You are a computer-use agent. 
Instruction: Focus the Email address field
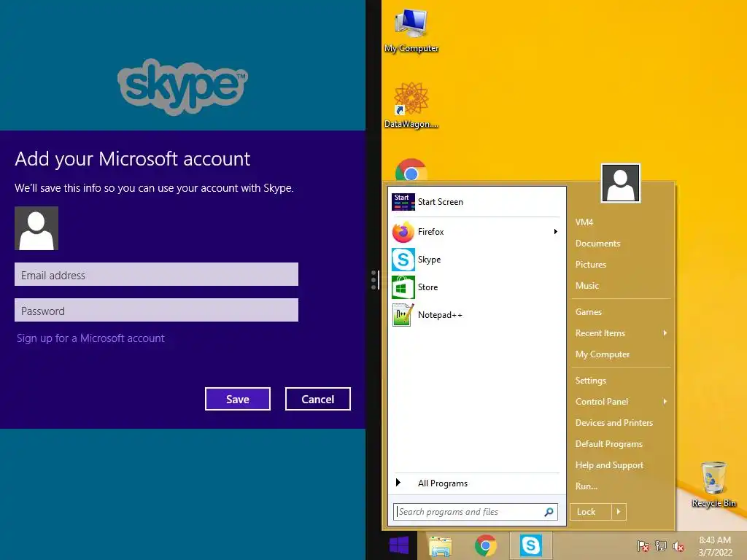coord(156,274)
